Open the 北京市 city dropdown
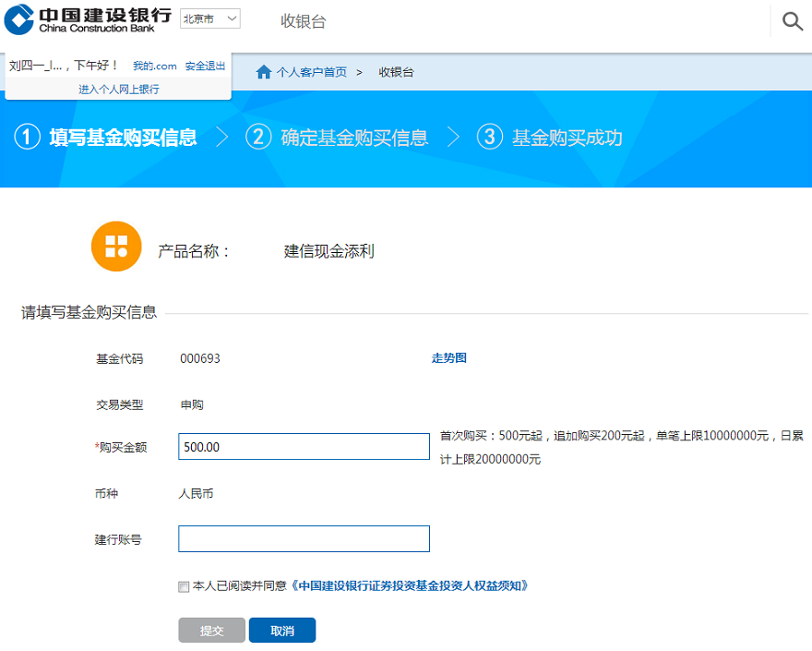 209,19
